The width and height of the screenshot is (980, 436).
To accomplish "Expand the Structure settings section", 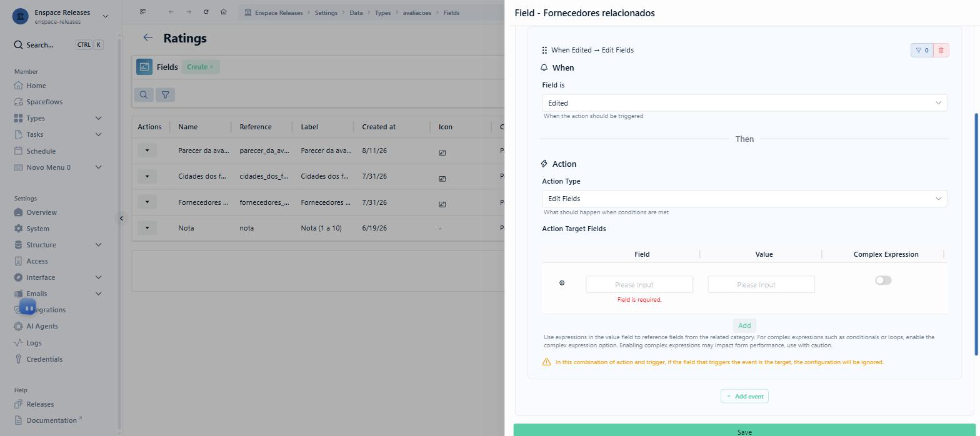I will coord(98,245).
